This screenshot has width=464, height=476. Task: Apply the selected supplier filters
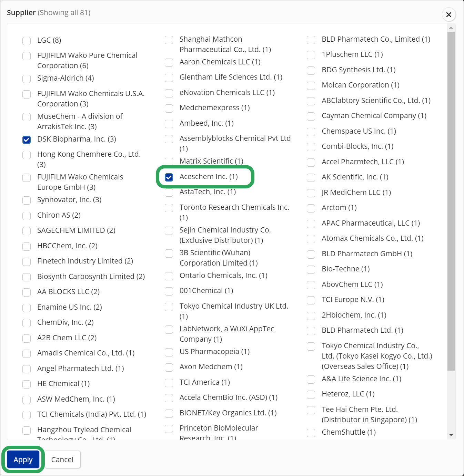point(23,459)
